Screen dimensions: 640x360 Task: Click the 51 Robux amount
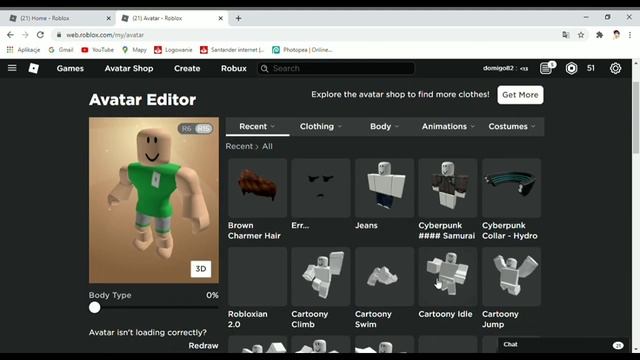point(591,68)
